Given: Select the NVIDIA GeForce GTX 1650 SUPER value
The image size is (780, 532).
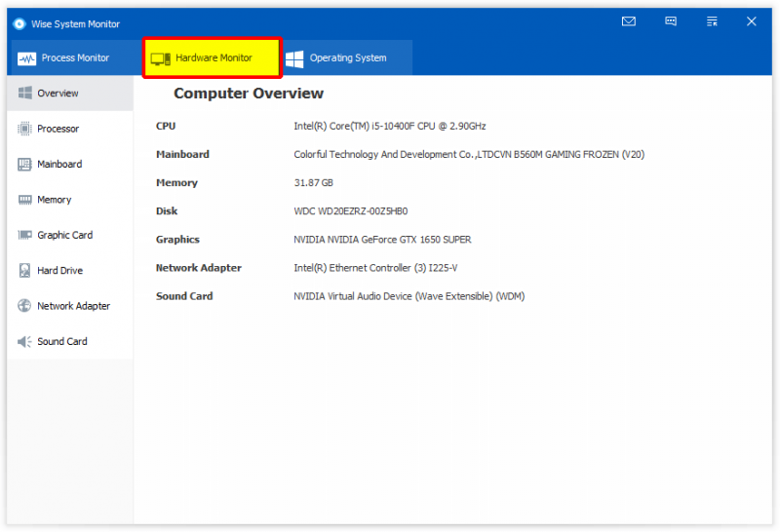Looking at the screenshot, I should (382, 240).
